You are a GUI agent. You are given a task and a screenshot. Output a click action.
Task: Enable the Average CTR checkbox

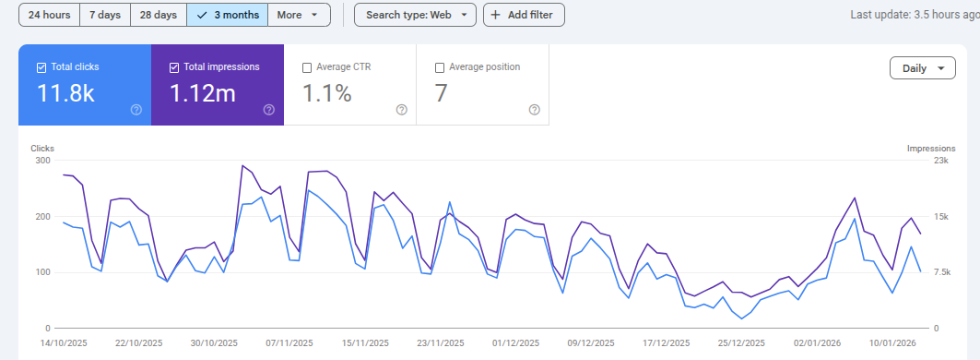(307, 67)
